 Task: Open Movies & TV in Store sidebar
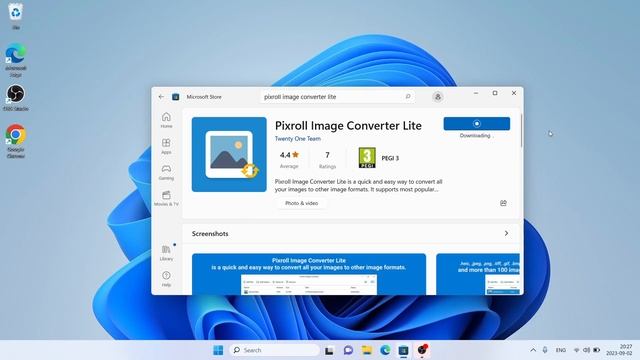(x=166, y=198)
